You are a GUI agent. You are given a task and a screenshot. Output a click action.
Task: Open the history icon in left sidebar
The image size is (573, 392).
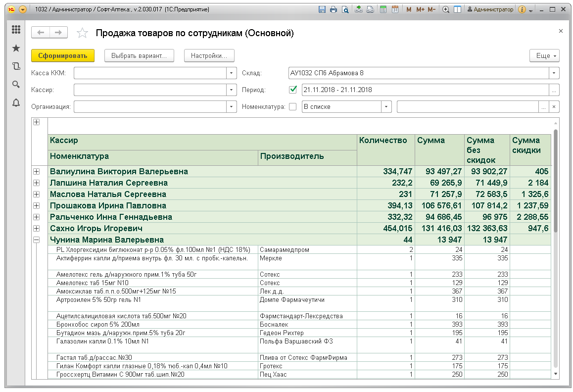point(16,66)
